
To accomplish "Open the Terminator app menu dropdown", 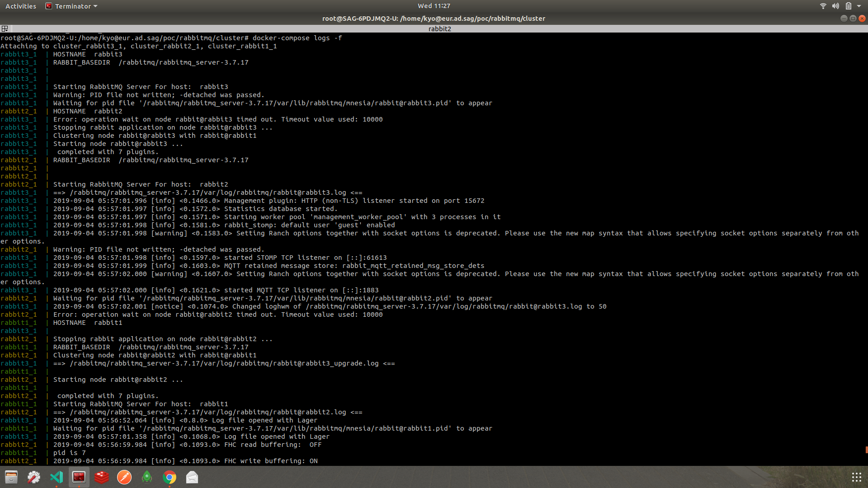I will pos(72,6).
